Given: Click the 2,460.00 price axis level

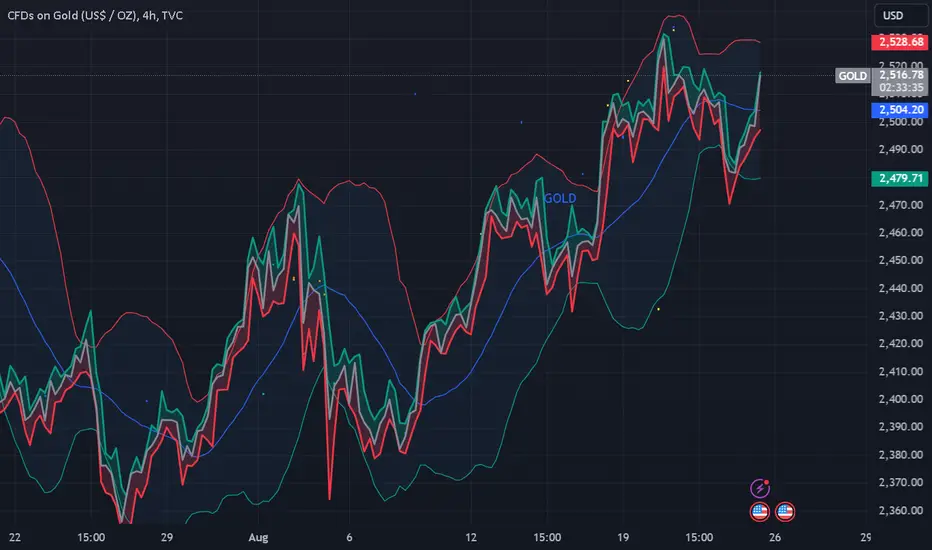Looking at the screenshot, I should (901, 232).
